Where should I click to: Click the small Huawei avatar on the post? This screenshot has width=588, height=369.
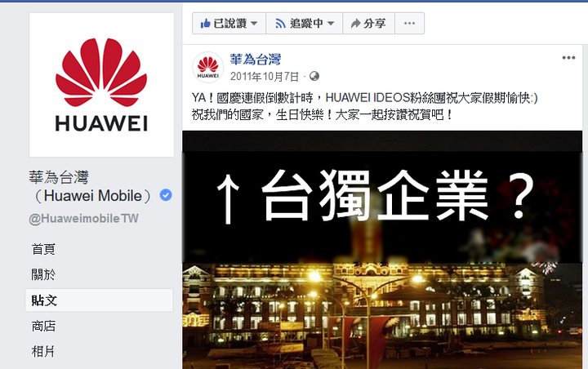(x=207, y=67)
